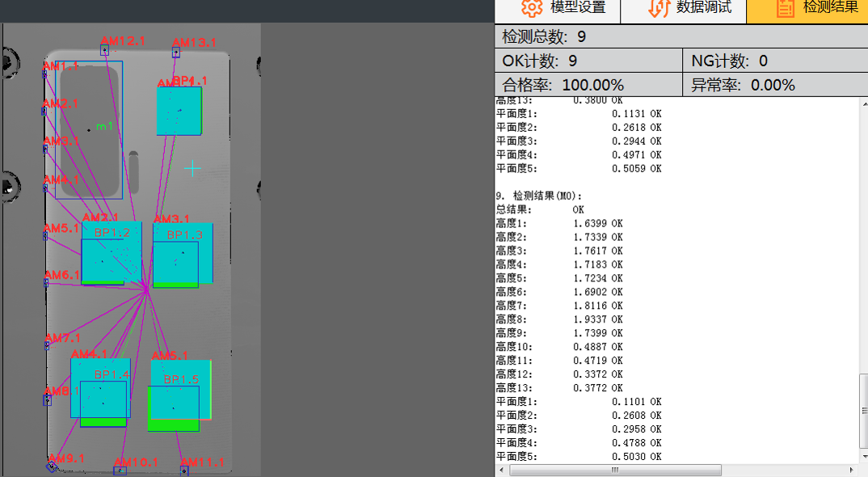Click the AM6.1 edge point marker
The width and height of the screenshot is (868, 477).
pyautogui.click(x=46, y=283)
